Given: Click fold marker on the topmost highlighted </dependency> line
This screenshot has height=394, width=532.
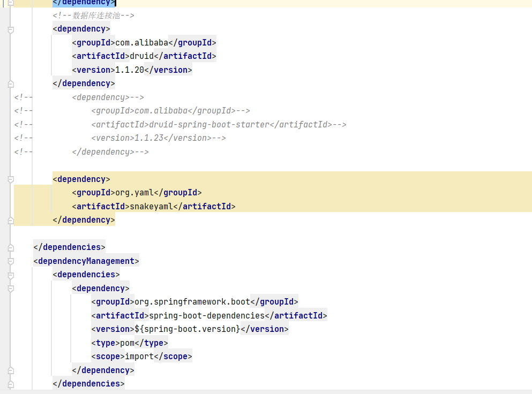Looking at the screenshot, I should [x=11, y=3].
